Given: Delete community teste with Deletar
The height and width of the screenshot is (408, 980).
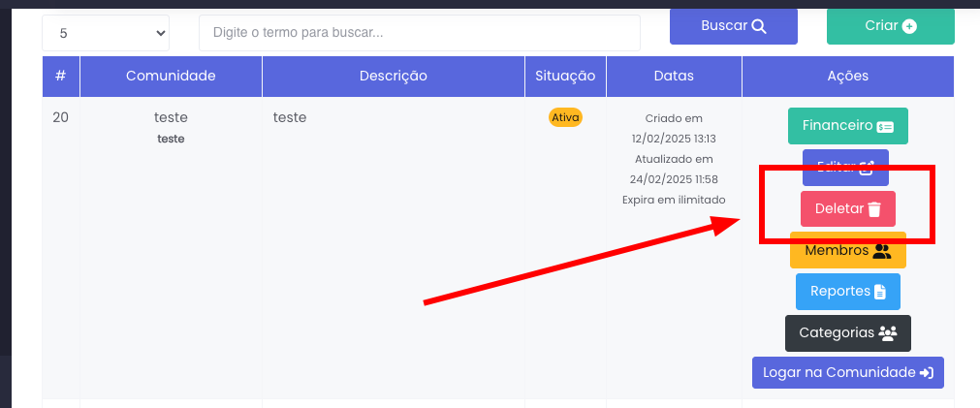Looking at the screenshot, I should click(x=847, y=208).
